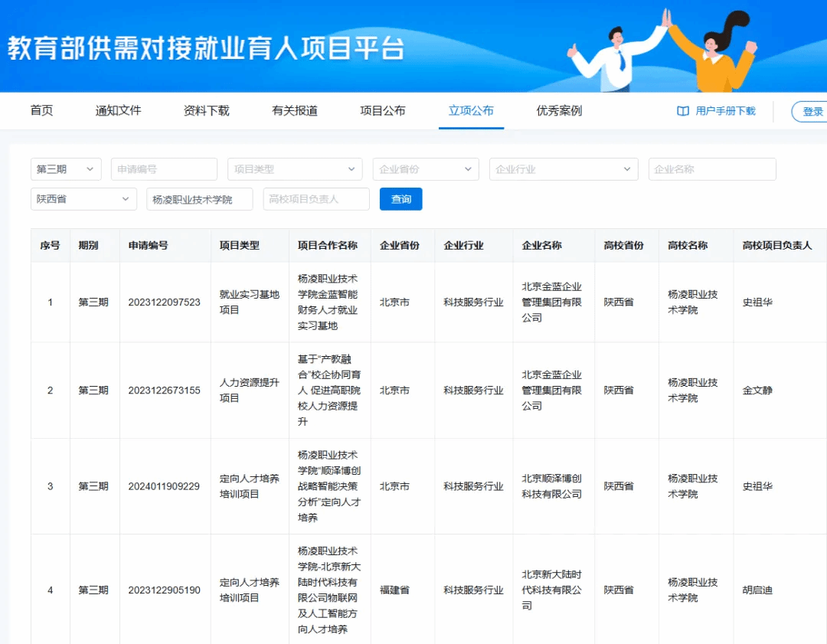Click the 杨凌职业技术学院 school name field
The width and height of the screenshot is (827, 644).
[x=199, y=199]
